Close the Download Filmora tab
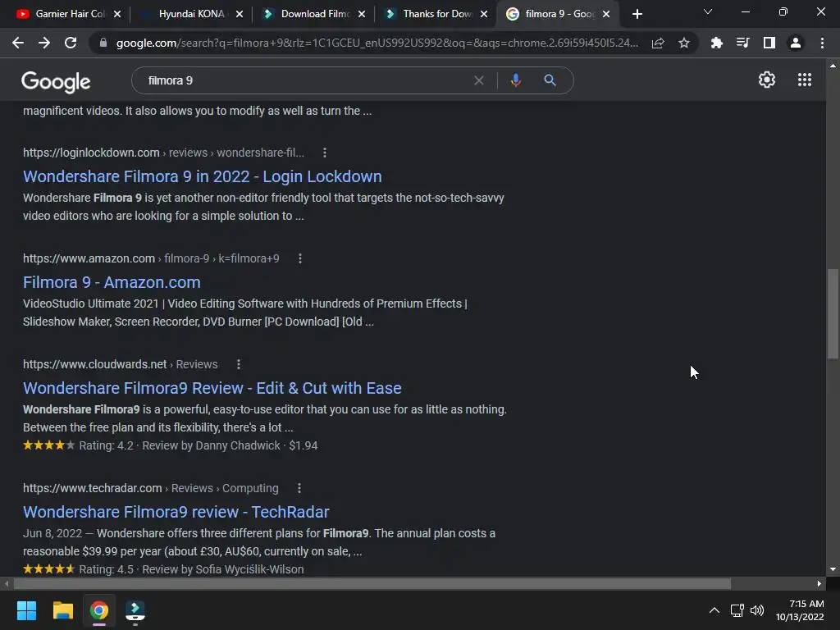Screen dimensions: 840x630 pos(362,14)
